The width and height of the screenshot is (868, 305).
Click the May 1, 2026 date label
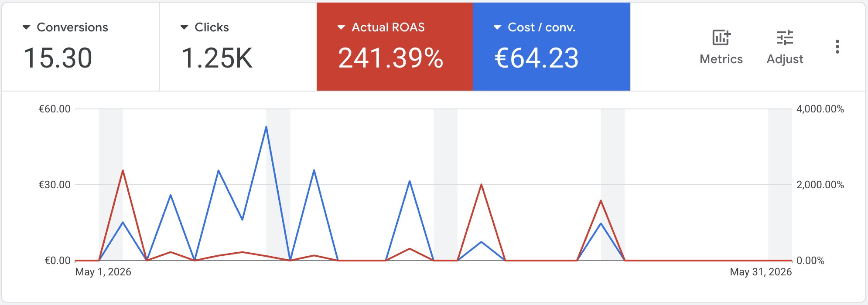tap(103, 272)
